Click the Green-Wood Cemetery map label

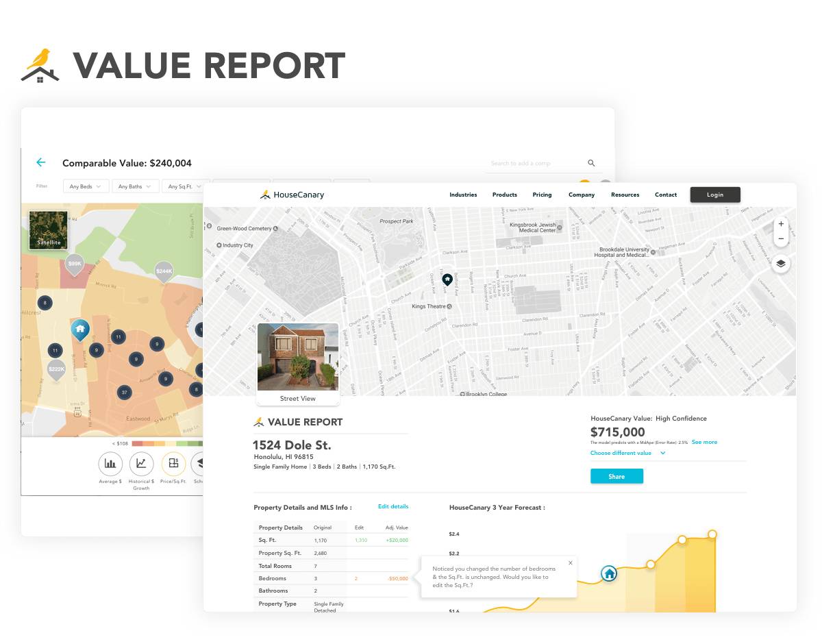pyautogui.click(x=247, y=228)
